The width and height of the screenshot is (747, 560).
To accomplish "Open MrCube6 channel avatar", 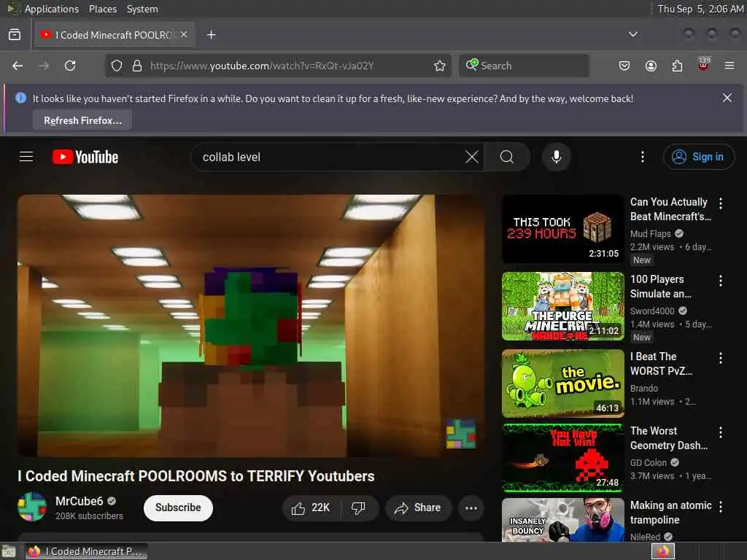I will [32, 507].
